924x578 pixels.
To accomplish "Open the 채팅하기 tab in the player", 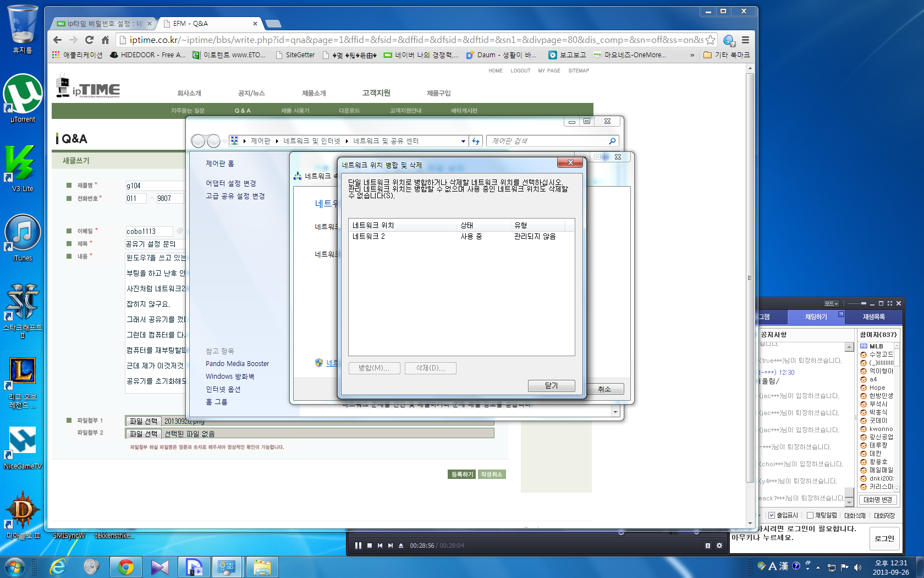I will point(816,317).
